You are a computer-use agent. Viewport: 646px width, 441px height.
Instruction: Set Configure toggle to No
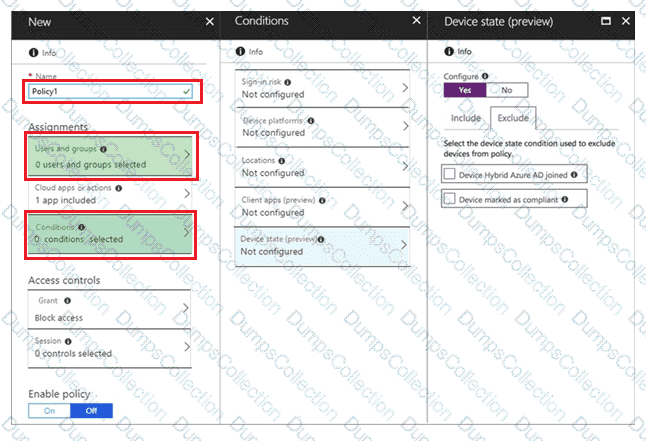[x=507, y=90]
